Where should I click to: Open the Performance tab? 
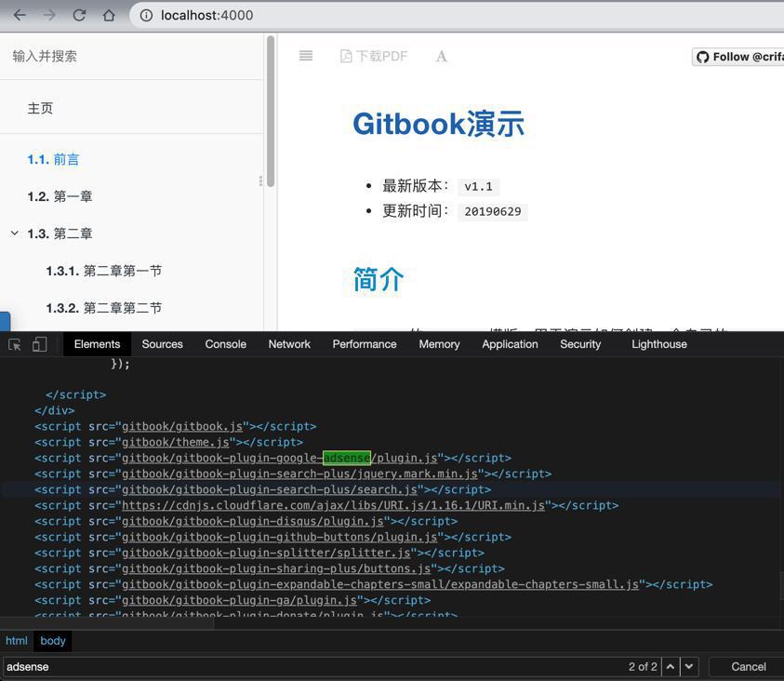tap(365, 344)
